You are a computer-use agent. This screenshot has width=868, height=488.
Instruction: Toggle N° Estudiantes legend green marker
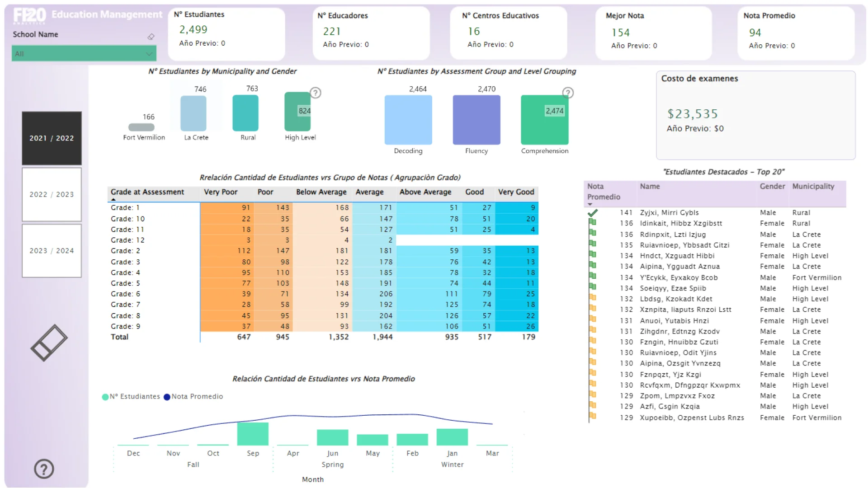[x=105, y=397]
